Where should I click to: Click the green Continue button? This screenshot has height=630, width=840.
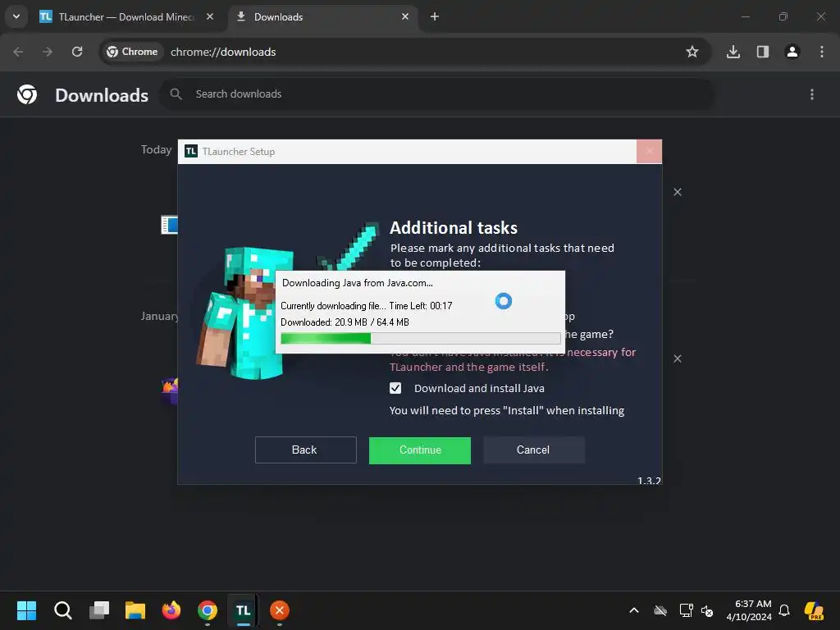point(420,450)
